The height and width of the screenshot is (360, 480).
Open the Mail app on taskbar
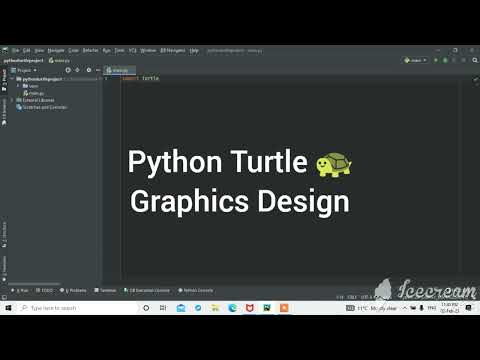pos(181,308)
